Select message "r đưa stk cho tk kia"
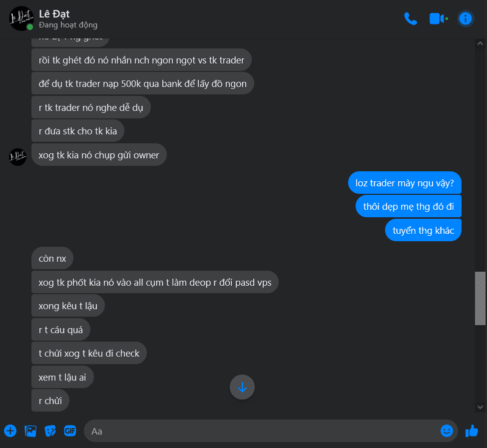The height and width of the screenshot is (448, 487). 78,131
